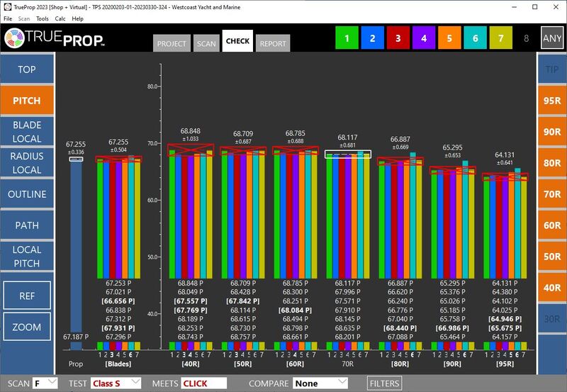Open the COMPARE None dropdown
The image size is (567, 392).
[320, 383]
